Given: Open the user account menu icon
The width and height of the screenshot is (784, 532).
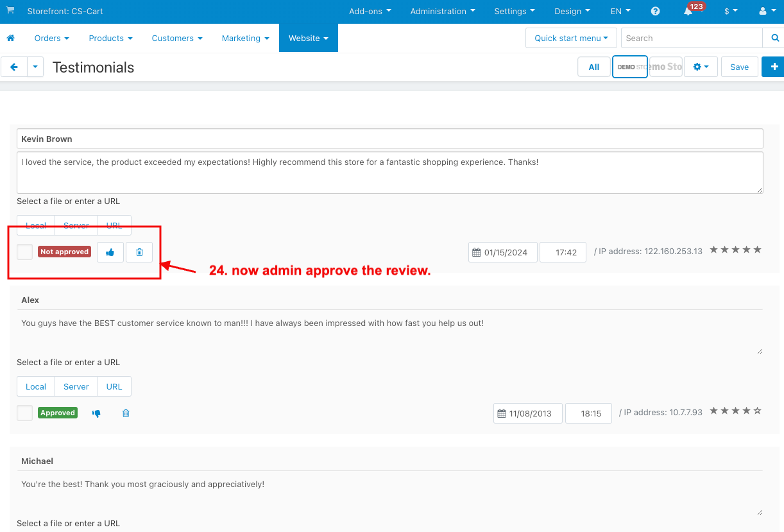Looking at the screenshot, I should (x=766, y=11).
